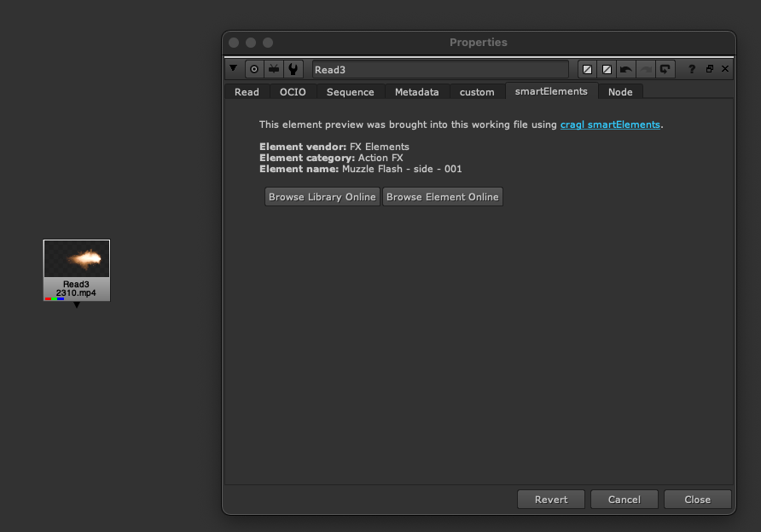Select the Sequence tab
The height and width of the screenshot is (532, 761).
350,92
